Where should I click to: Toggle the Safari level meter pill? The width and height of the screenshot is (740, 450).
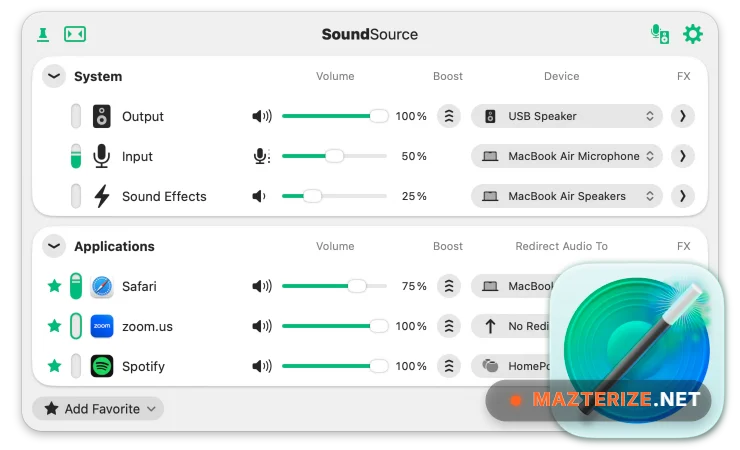[76, 286]
